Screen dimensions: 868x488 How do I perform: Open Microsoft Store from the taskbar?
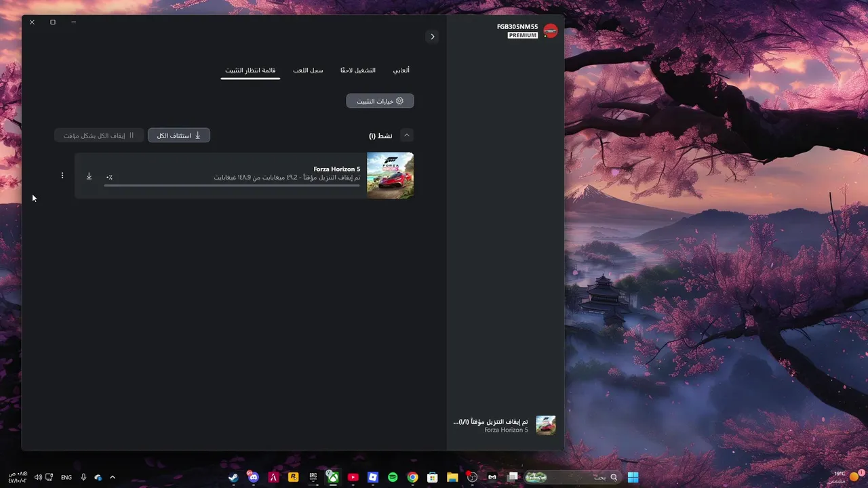point(433,477)
